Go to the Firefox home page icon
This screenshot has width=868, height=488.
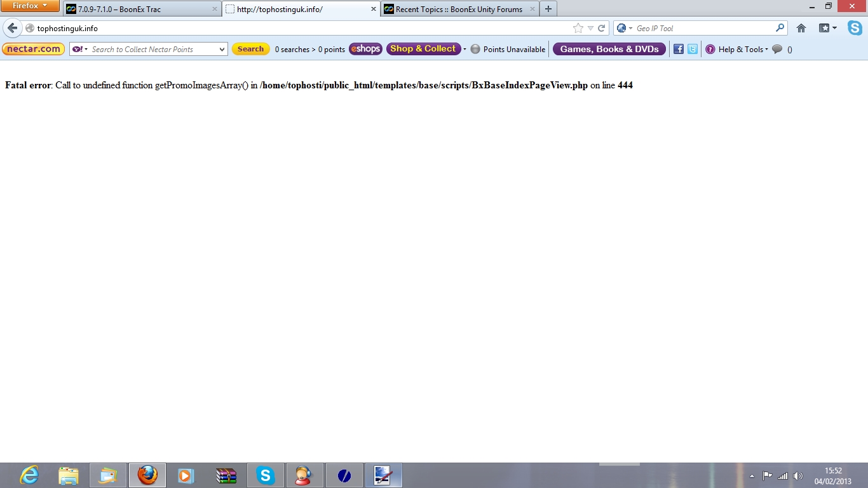(x=801, y=29)
